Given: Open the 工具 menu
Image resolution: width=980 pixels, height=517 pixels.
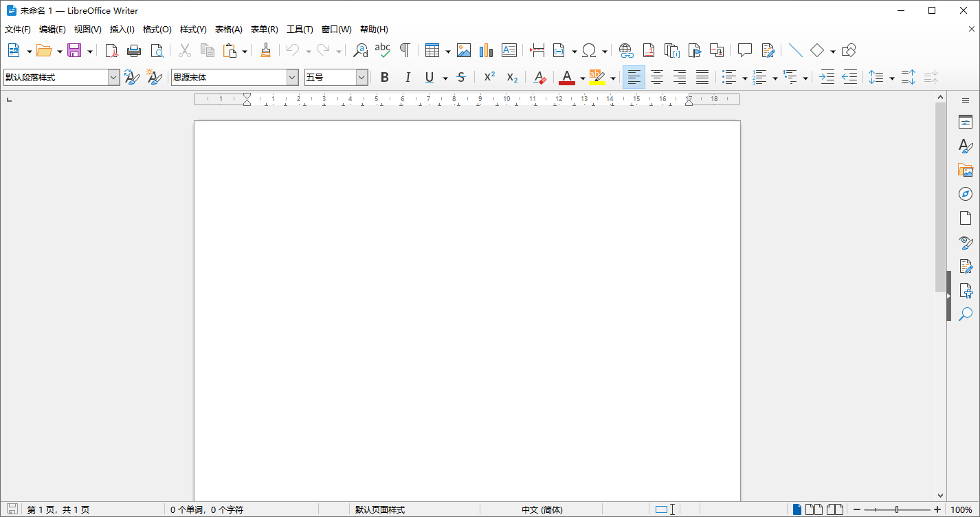Looking at the screenshot, I should (x=299, y=29).
